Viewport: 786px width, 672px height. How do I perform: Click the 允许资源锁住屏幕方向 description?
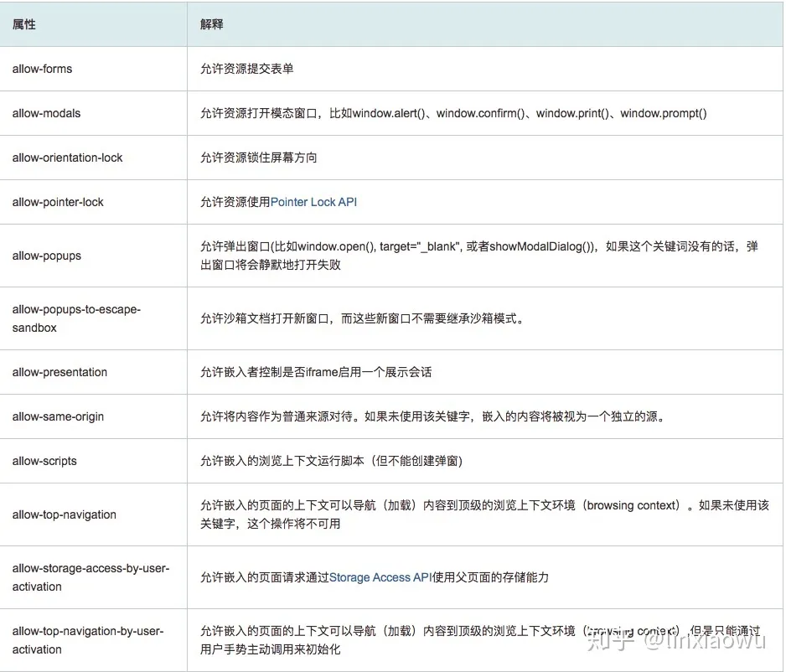point(259,158)
